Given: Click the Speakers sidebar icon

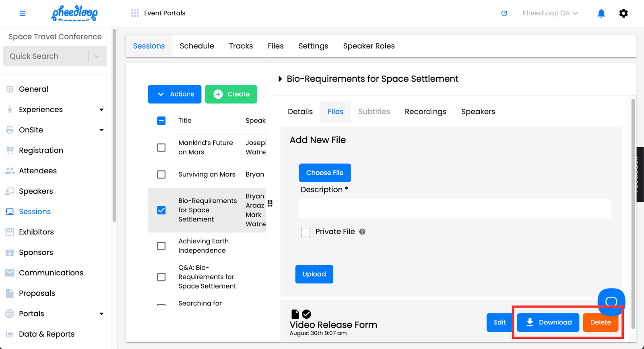Looking at the screenshot, I should click(10, 191).
